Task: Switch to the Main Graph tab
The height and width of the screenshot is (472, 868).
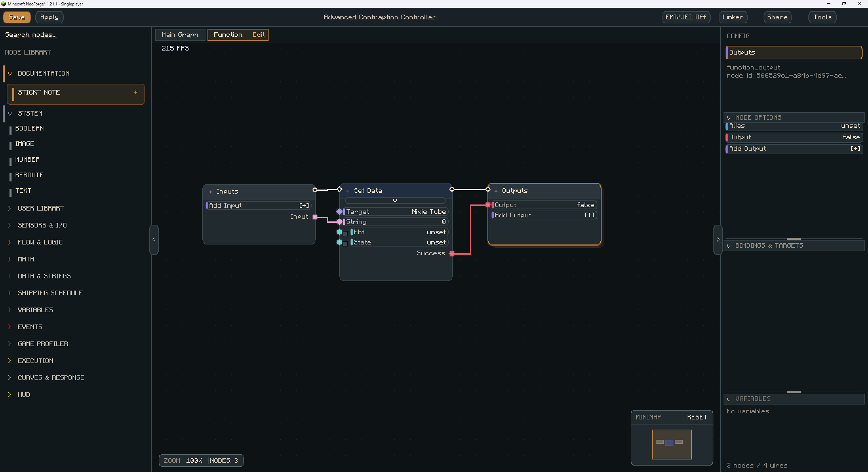Action: pos(180,35)
